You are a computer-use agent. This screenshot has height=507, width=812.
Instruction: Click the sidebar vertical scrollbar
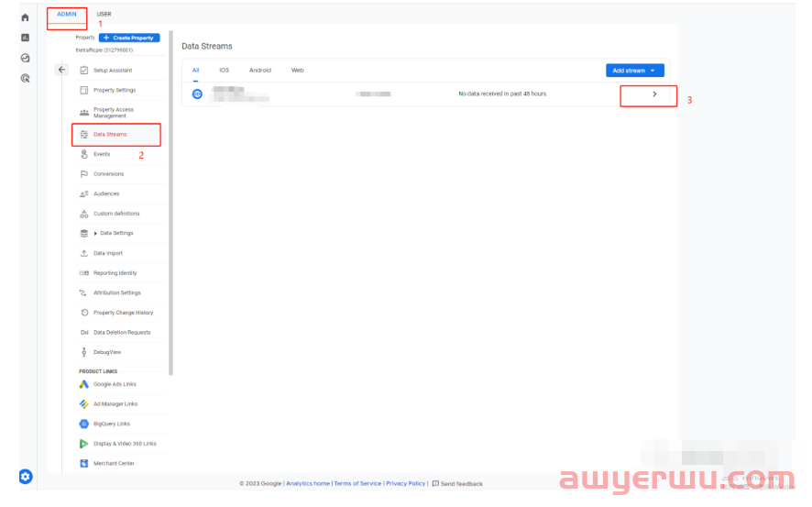tap(171, 211)
